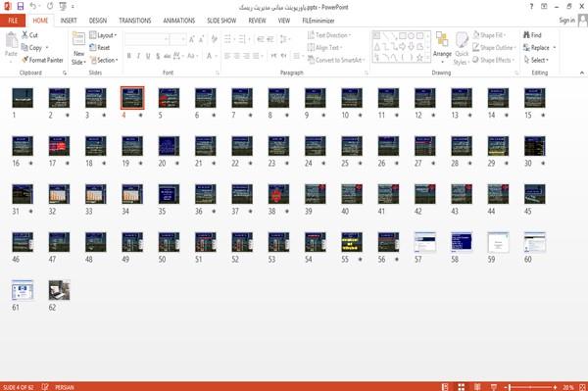Toggle Justify alignment option
Image resolution: width=588 pixels, height=391 pixels.
[256, 56]
